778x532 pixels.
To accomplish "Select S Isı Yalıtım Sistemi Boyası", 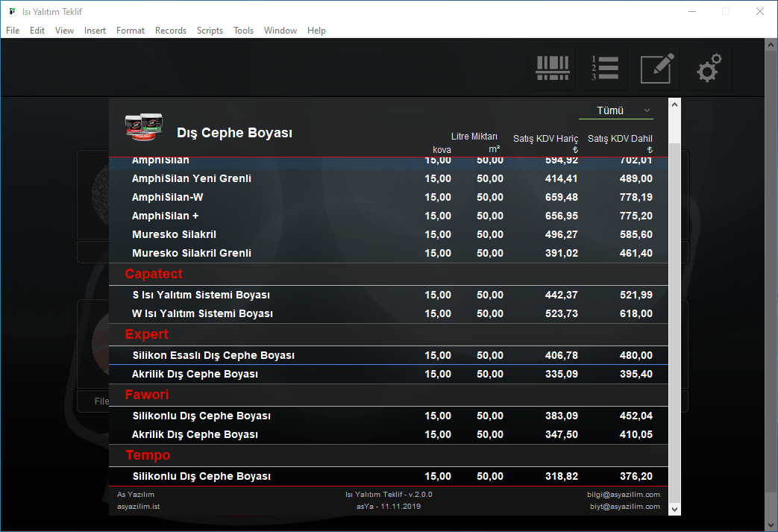I will (x=389, y=295).
